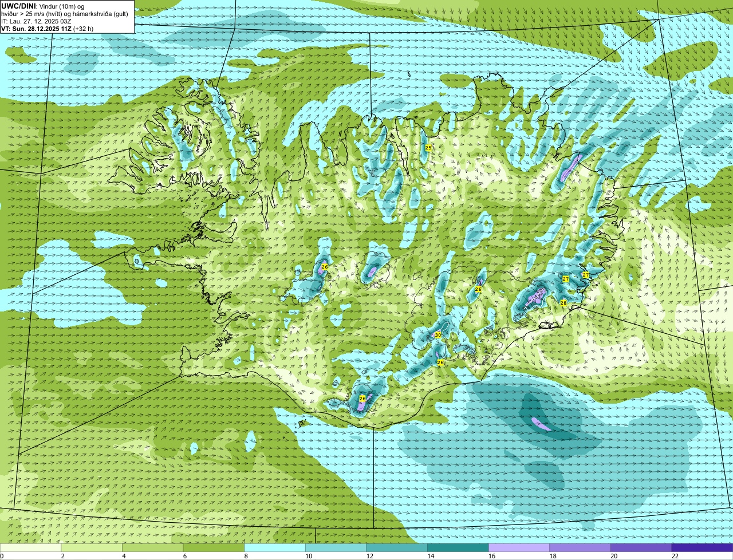The height and width of the screenshot is (560, 733).
Task: Click the dark indigo legend swatch above 22
Action: tap(703, 547)
